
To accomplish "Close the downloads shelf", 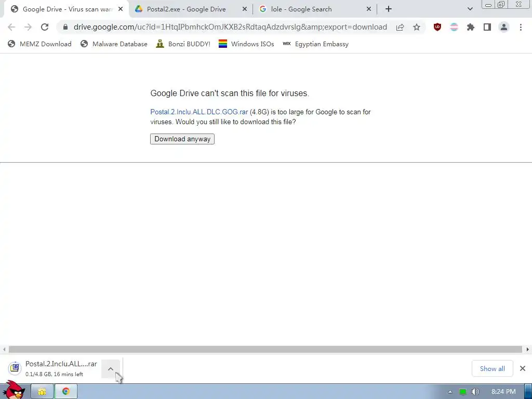I will 523,368.
